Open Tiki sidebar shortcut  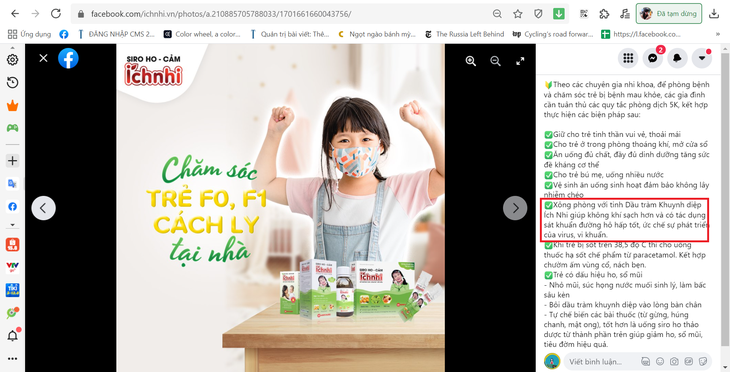(x=13, y=290)
